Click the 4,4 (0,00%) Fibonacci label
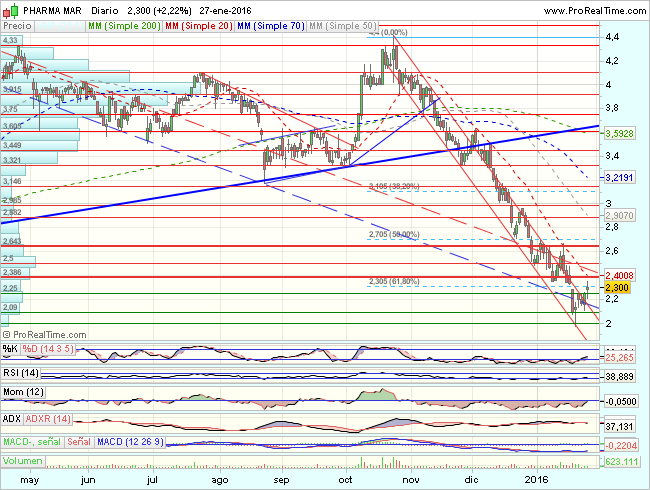This screenshot has height=490, width=650. (x=388, y=32)
